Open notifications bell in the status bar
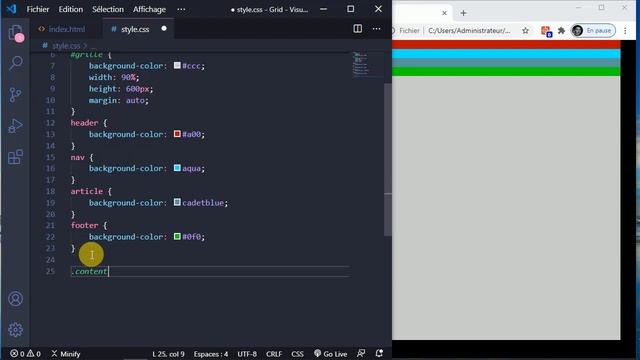 point(379,353)
